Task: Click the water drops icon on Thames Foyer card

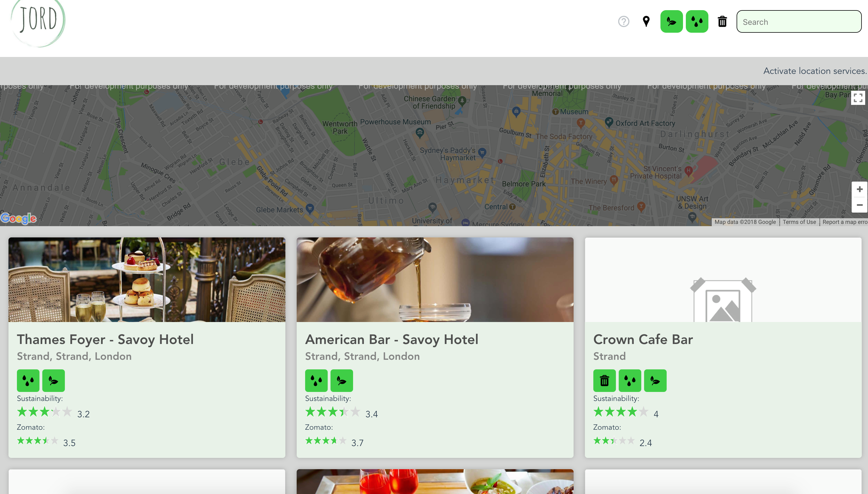Action: 28,381
